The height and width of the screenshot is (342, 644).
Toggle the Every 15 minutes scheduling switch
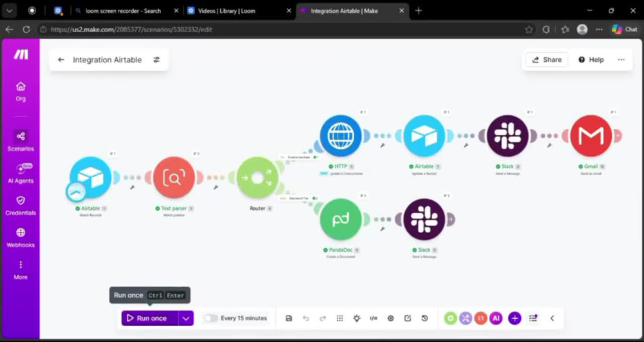pos(211,318)
